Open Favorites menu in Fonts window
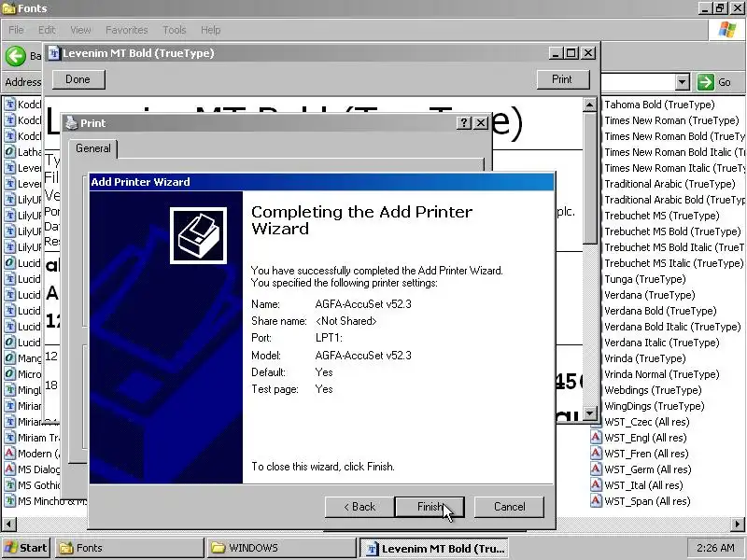 [x=127, y=30]
